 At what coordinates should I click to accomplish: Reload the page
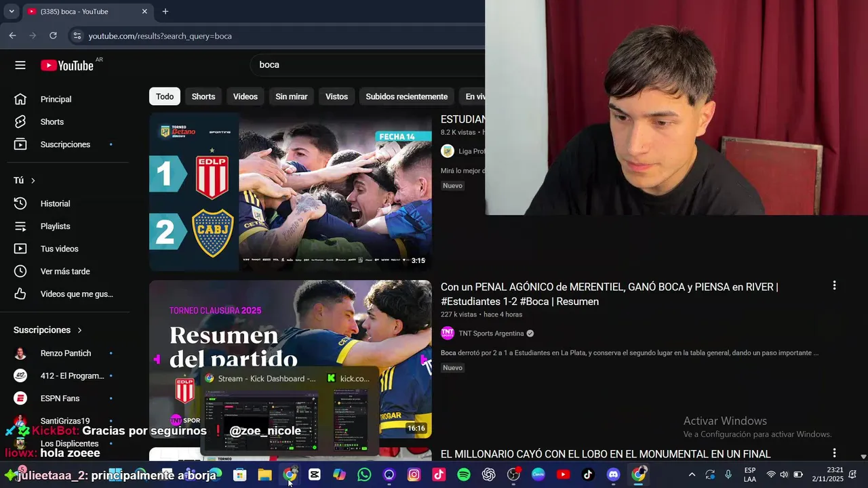click(53, 36)
